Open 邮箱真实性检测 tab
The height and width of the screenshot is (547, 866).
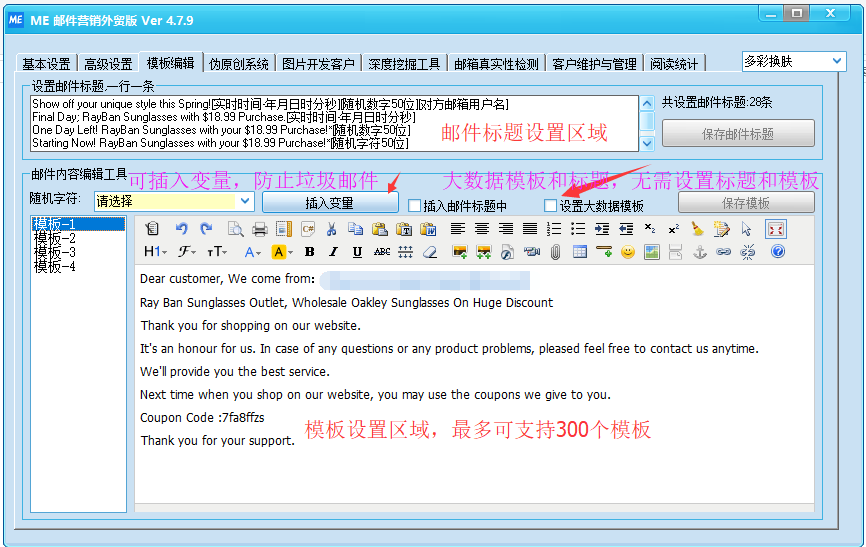pyautogui.click(x=496, y=64)
